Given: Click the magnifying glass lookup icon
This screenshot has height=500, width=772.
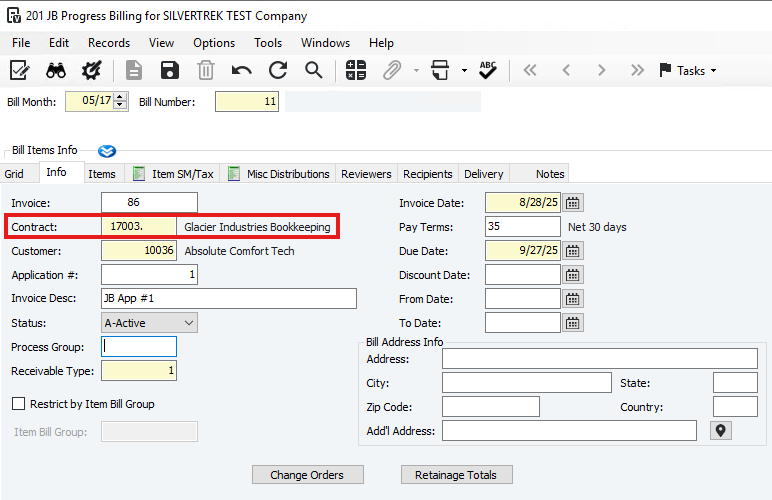Looking at the screenshot, I should pos(314,70).
